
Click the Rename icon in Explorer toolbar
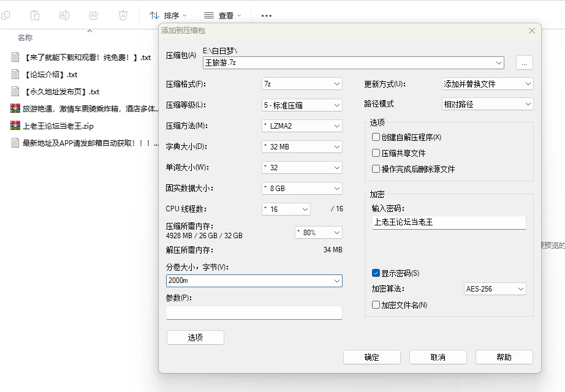pyautogui.click(x=64, y=15)
